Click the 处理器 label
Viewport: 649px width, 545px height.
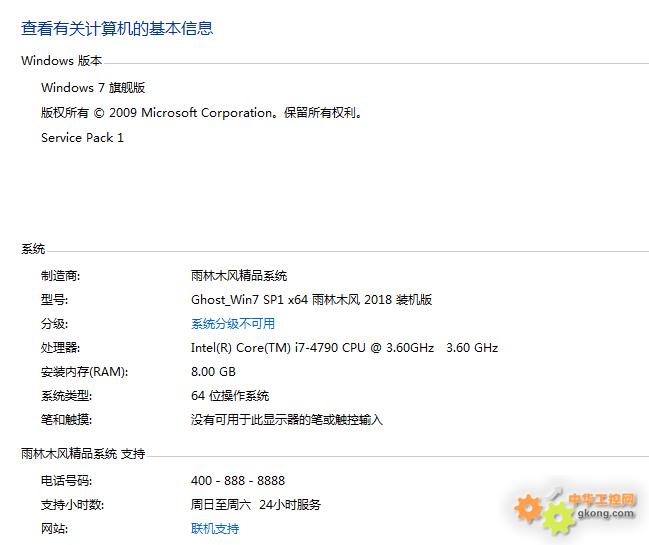[x=60, y=348]
